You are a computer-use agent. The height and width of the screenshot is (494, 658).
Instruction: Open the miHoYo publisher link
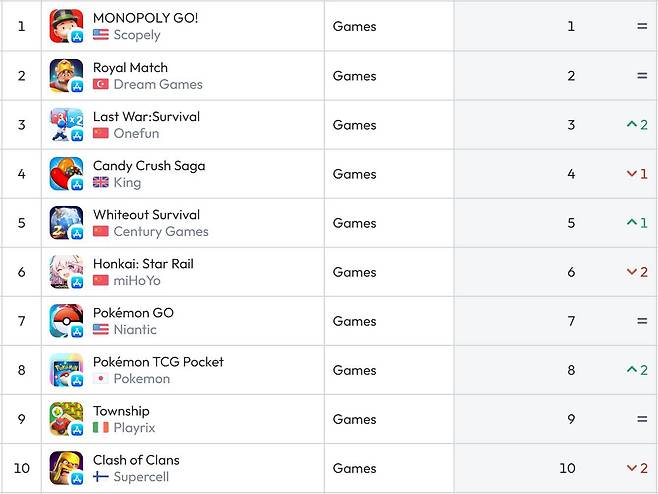pyautogui.click(x=137, y=280)
